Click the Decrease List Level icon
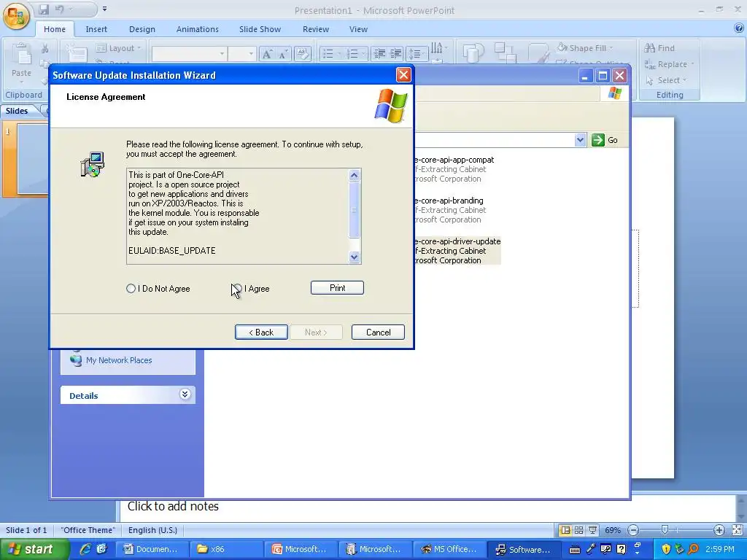 379,54
